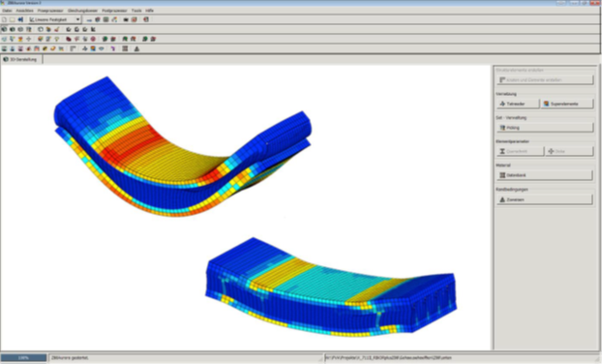
Task: Open the material Datenbank button
Action: [x=545, y=175]
